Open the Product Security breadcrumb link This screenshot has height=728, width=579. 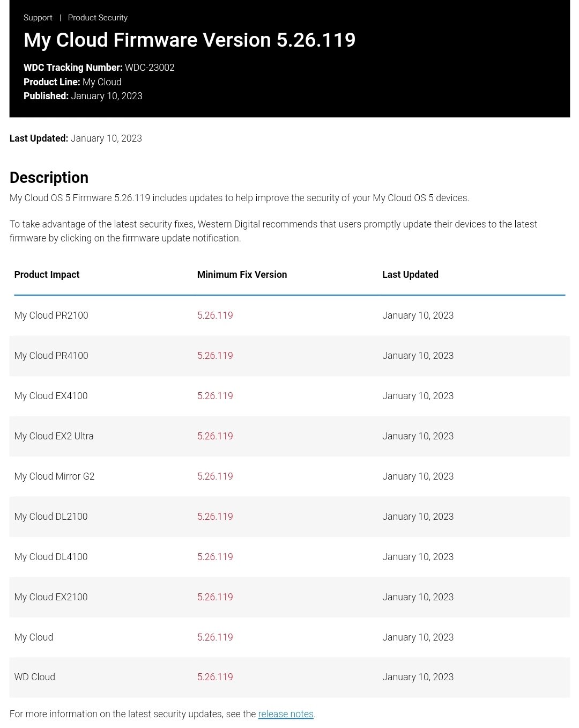98,18
